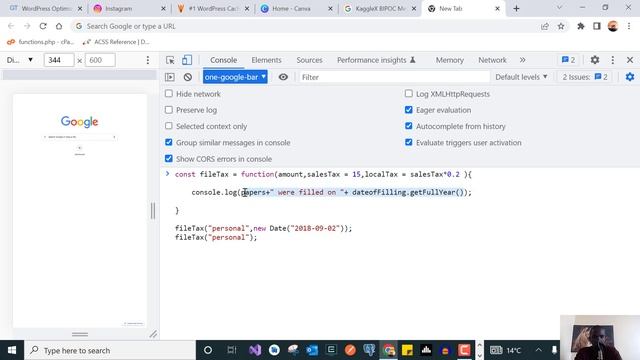Open the Network tab

492,60
